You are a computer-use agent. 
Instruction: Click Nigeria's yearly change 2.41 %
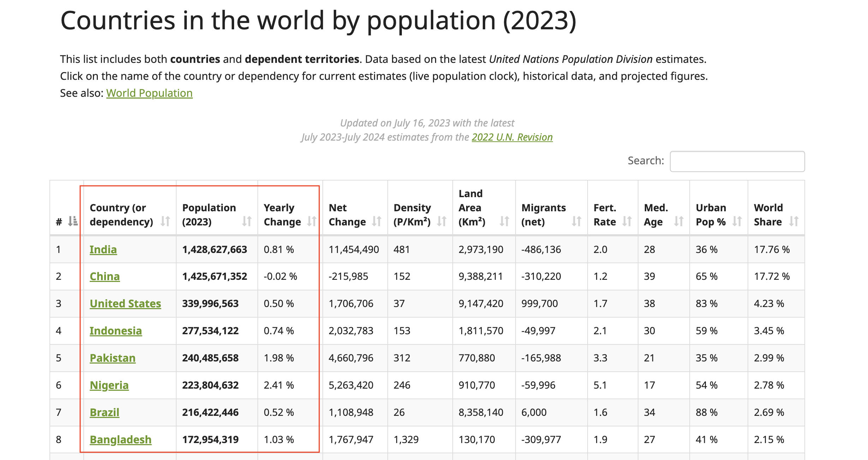(x=279, y=385)
